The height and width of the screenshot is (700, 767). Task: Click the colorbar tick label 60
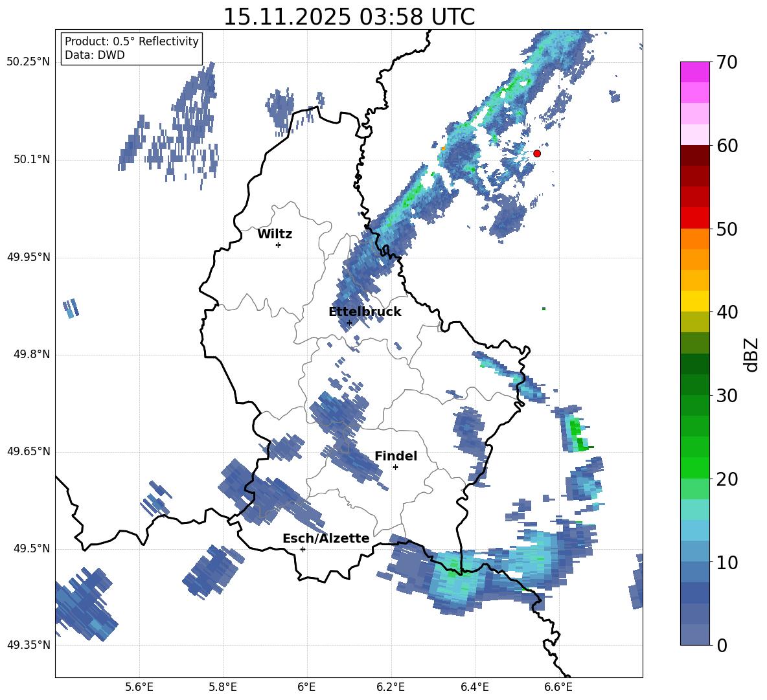(727, 145)
